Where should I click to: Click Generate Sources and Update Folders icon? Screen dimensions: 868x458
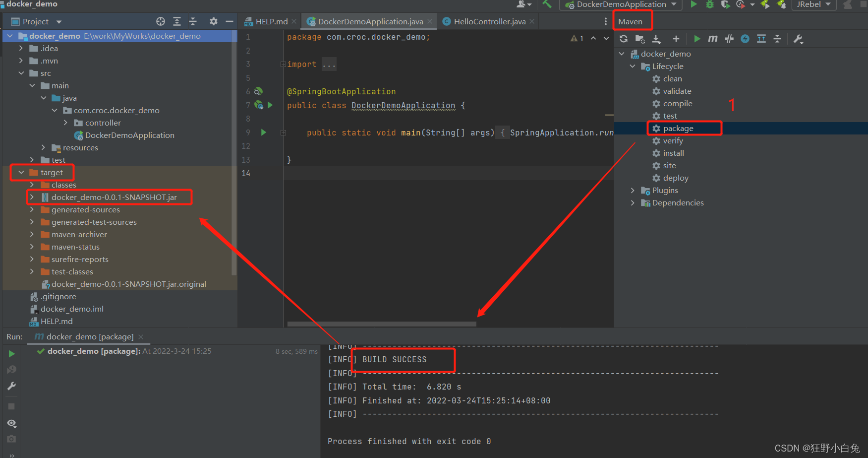pyautogui.click(x=640, y=39)
